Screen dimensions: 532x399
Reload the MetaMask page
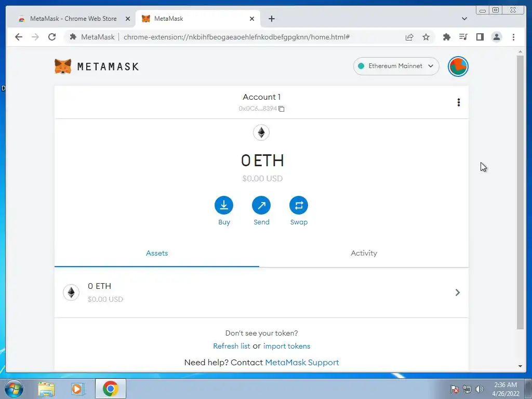click(x=52, y=37)
